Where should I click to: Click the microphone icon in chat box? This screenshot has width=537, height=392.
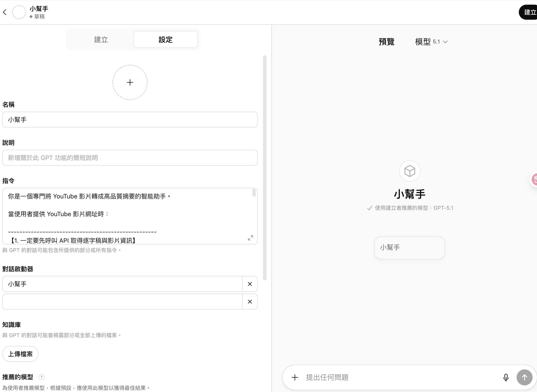click(x=506, y=377)
